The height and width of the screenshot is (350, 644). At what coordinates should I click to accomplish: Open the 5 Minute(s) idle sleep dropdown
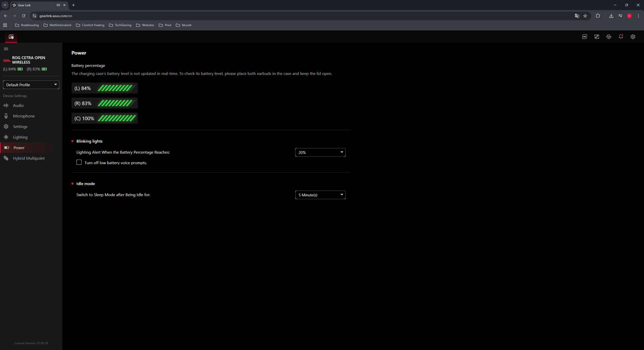[320, 195]
